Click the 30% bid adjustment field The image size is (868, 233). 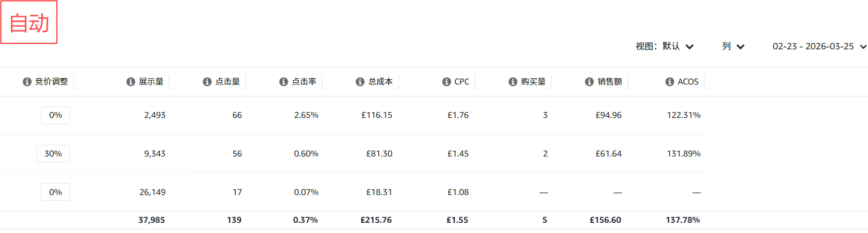pos(53,154)
